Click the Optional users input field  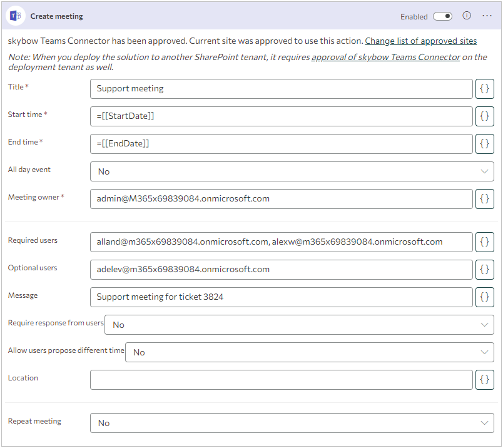(281, 270)
